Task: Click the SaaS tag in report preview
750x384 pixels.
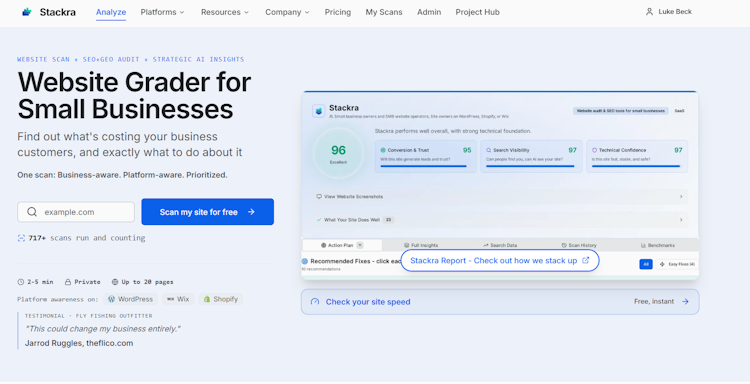Action: 679,111
